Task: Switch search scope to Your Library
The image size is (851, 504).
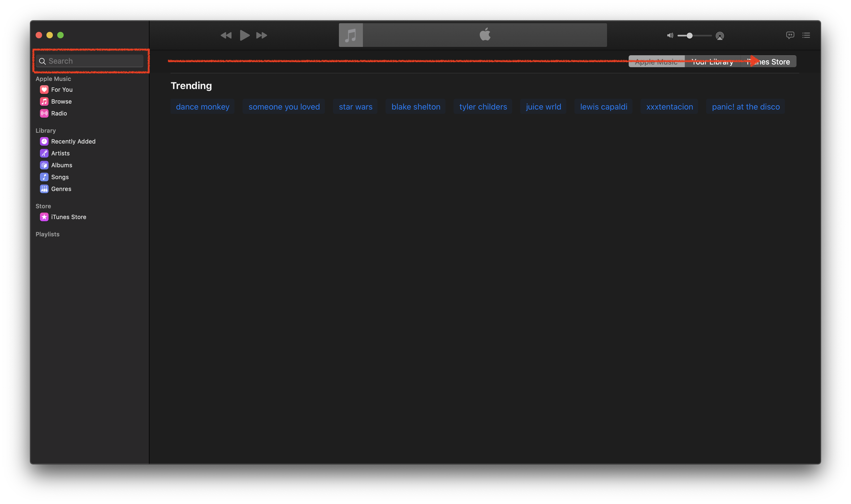Action: pyautogui.click(x=712, y=62)
